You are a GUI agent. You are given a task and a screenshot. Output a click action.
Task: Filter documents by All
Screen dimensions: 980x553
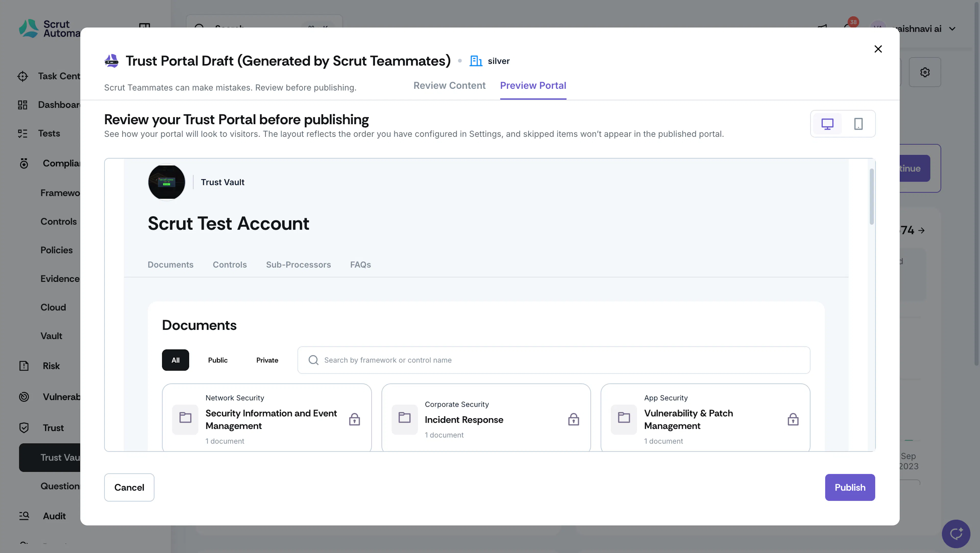[x=175, y=360]
